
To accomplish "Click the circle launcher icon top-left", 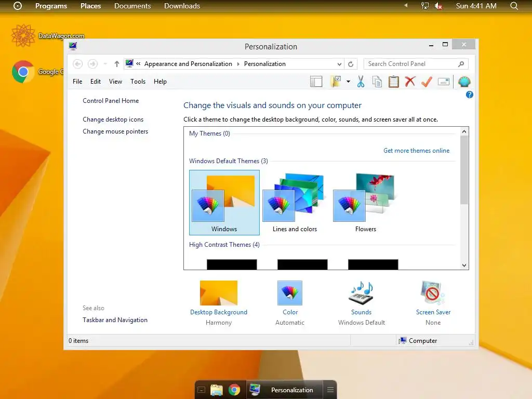I will (18, 6).
